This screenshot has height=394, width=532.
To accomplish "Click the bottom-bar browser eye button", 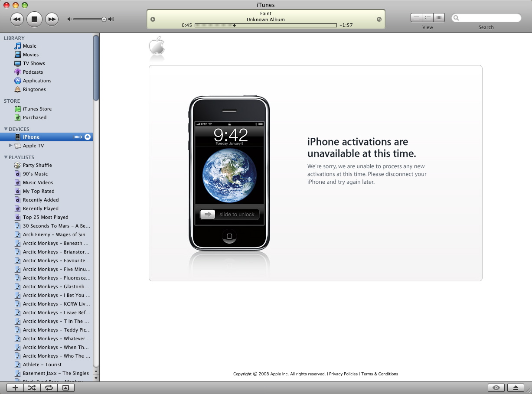I will click(x=496, y=388).
